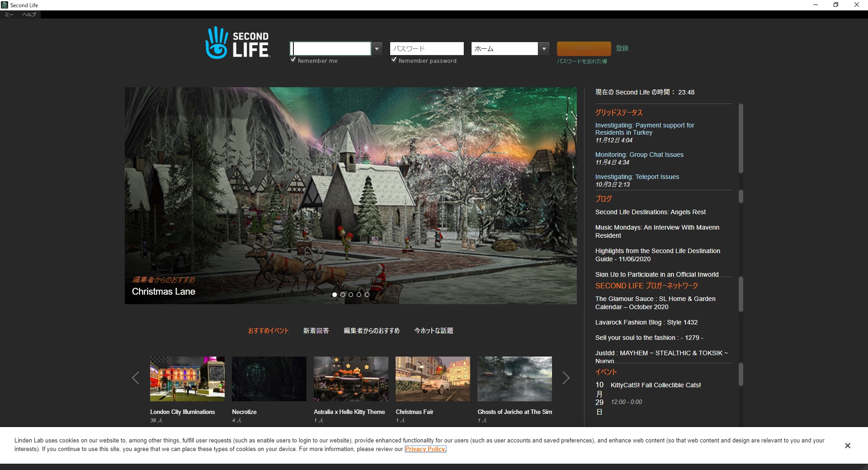Open the Privacy Policy link
This screenshot has width=868, height=470.
425,449
